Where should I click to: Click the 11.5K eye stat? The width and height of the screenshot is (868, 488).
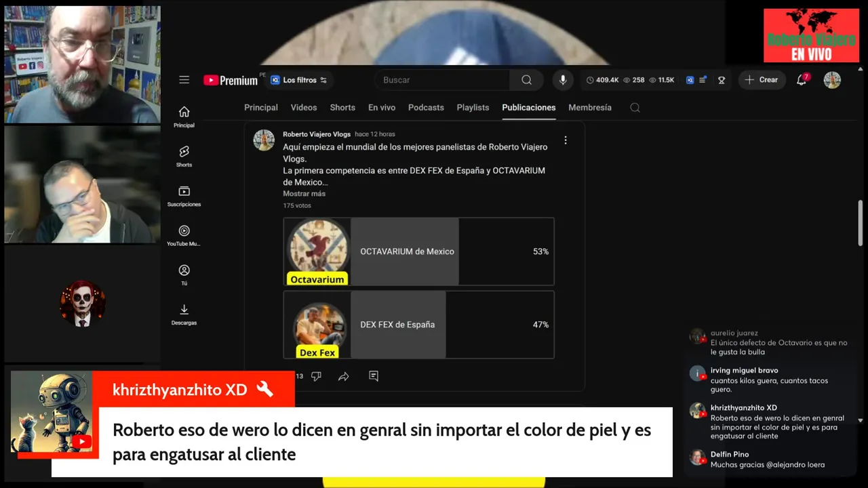point(661,80)
